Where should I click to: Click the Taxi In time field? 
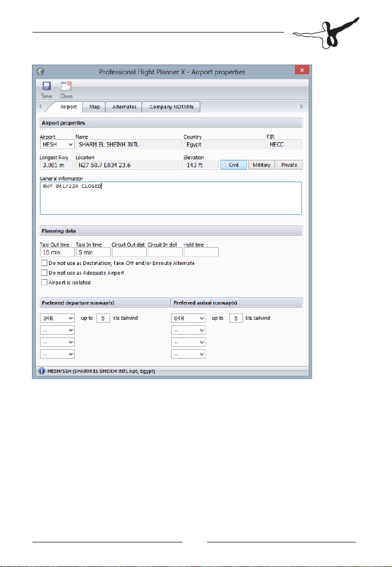pos(93,252)
